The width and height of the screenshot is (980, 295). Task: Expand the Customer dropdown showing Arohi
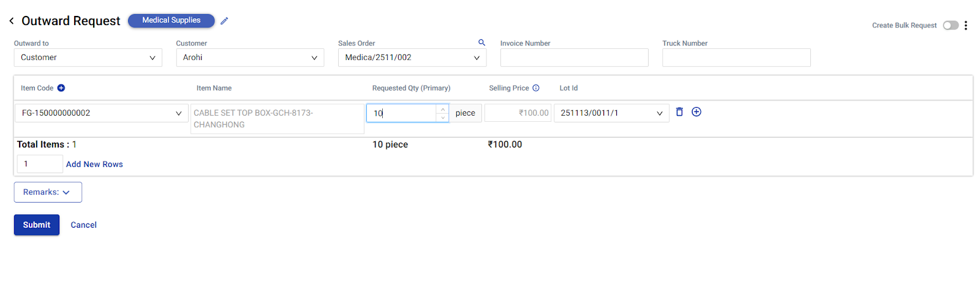click(250, 58)
